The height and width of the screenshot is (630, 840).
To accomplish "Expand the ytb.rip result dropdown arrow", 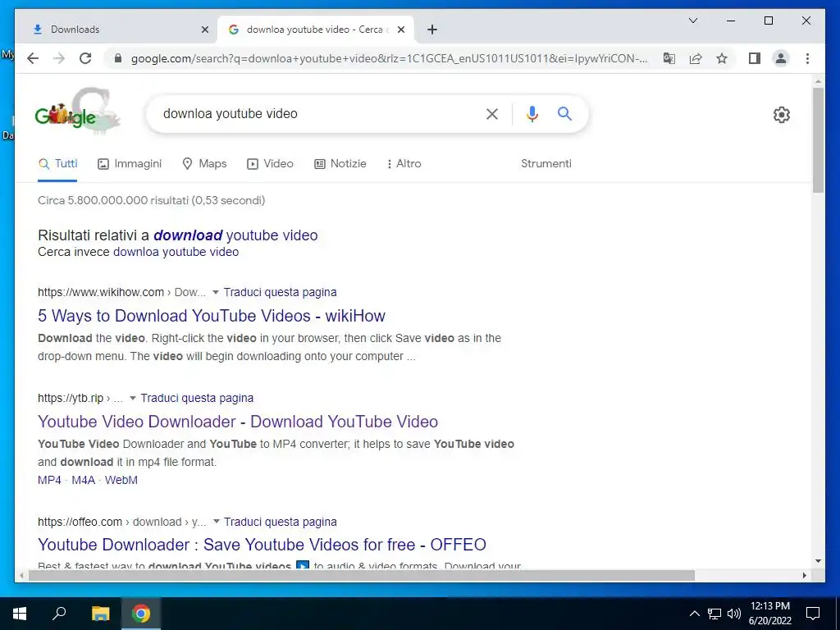I will pyautogui.click(x=133, y=398).
